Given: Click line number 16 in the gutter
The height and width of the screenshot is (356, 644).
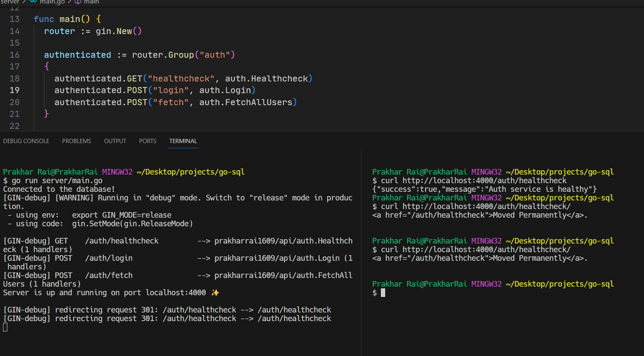Looking at the screenshot, I should click(x=15, y=55).
